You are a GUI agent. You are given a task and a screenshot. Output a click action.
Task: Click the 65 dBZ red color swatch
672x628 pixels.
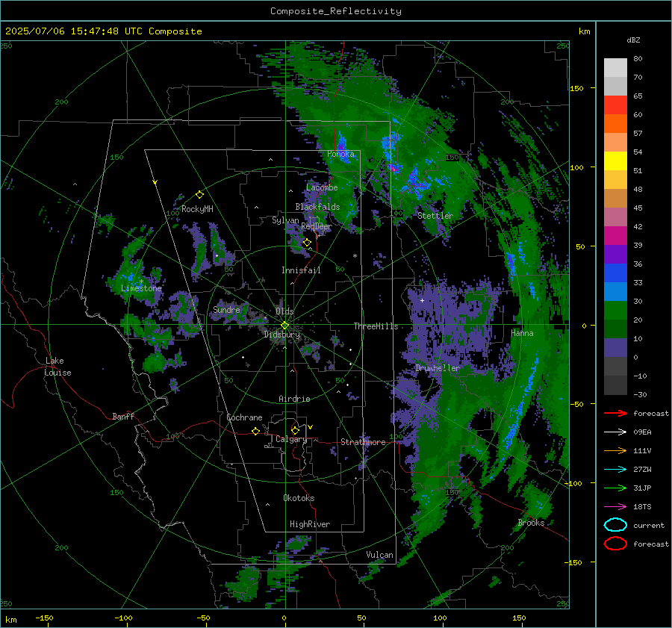coord(615,105)
